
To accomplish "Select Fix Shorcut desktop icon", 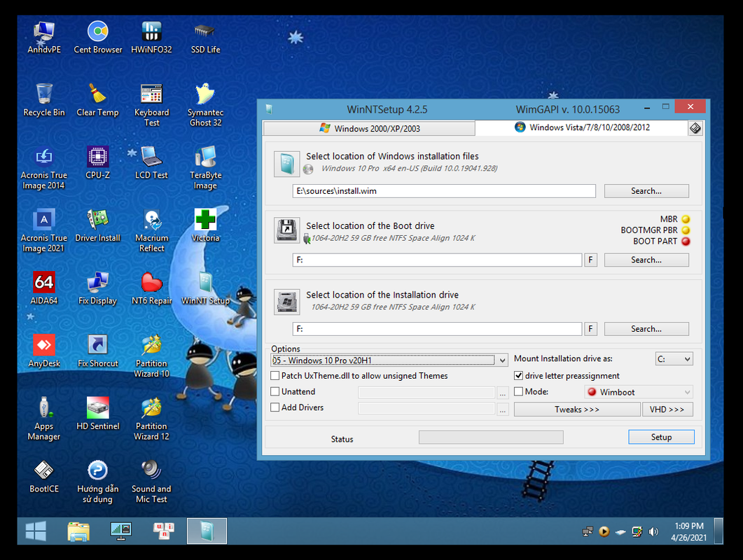I will tap(97, 351).
